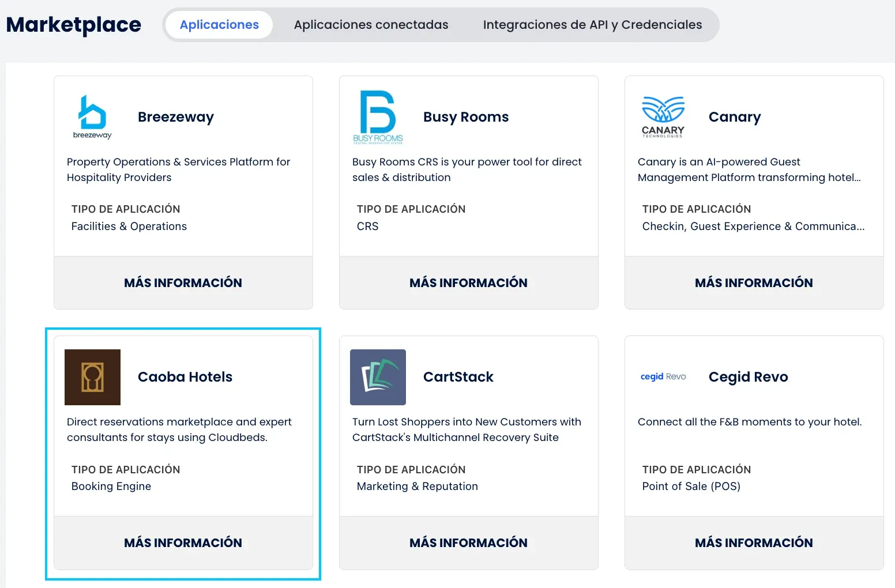Click the Direct reservations marketplace description
The image size is (895, 588).
click(x=179, y=429)
